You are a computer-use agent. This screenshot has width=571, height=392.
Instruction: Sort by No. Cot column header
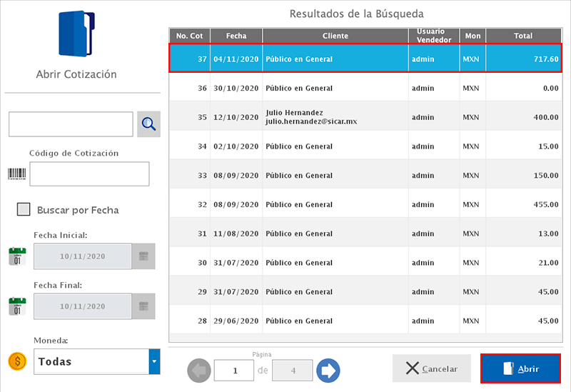pos(189,36)
